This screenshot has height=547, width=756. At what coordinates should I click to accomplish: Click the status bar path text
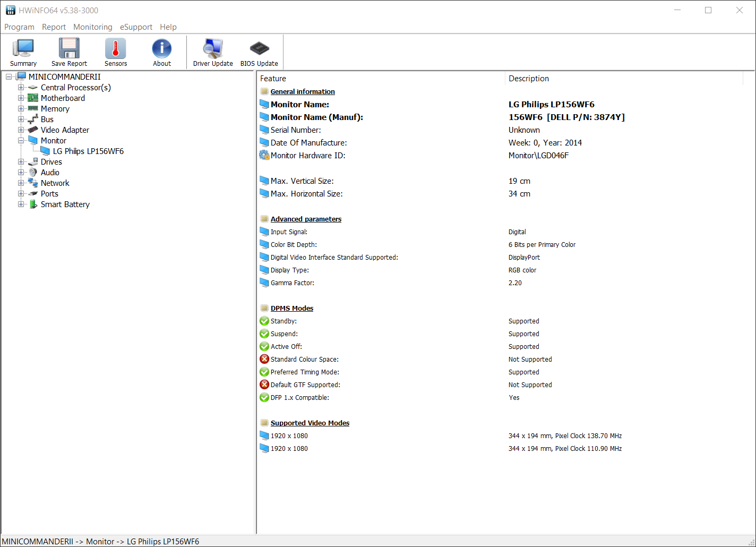(x=100, y=542)
